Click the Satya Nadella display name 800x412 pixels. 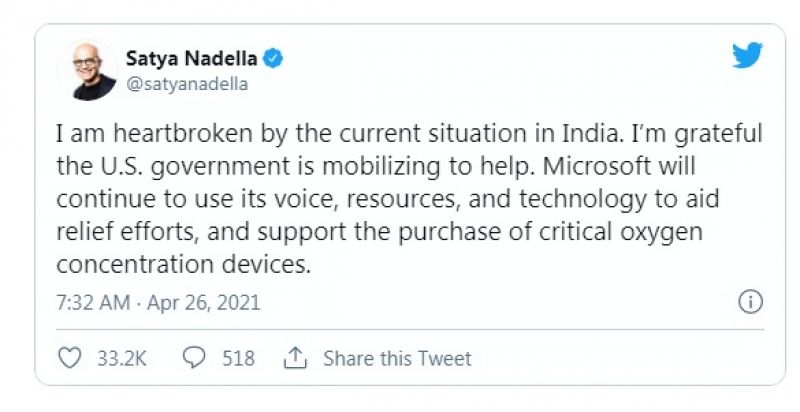click(192, 58)
